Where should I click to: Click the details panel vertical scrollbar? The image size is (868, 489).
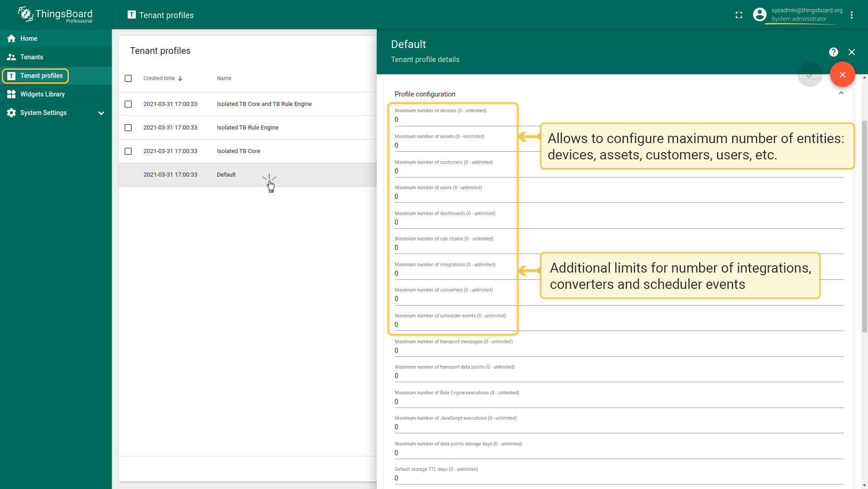tap(864, 226)
